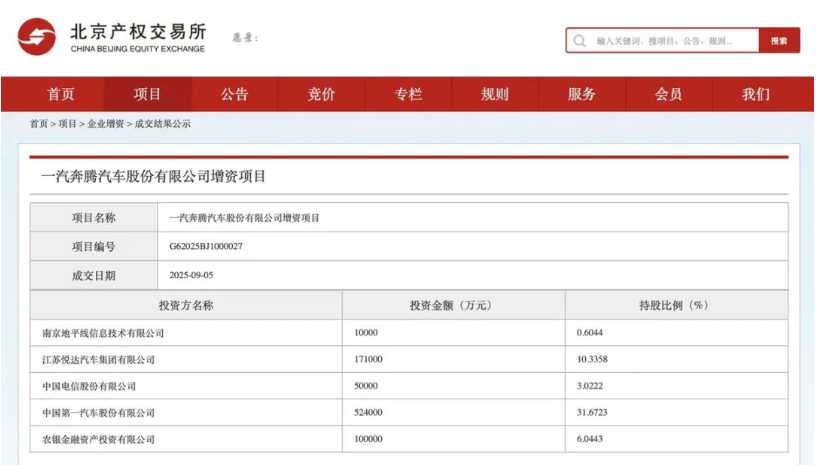Click investment amount 10000
This screenshot has width=816, height=465.
pos(366,333)
